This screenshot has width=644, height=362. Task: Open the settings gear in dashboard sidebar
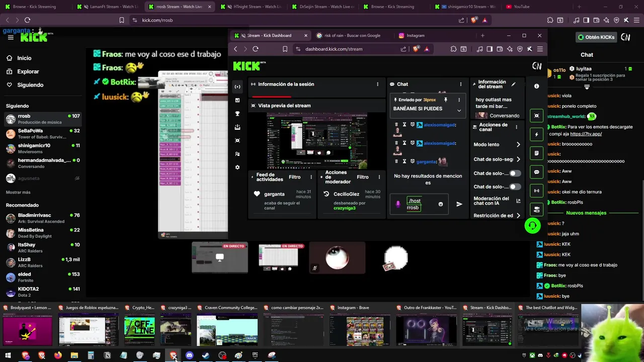tap(237, 167)
